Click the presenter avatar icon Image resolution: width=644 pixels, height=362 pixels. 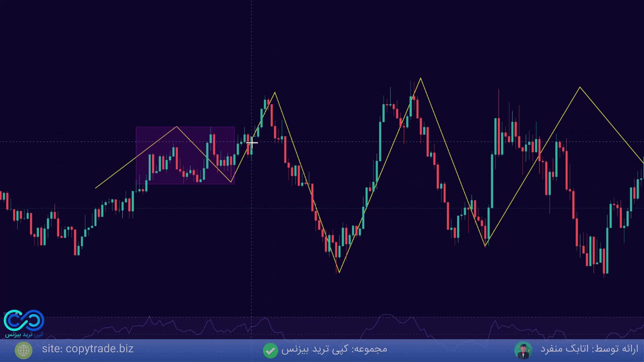[x=523, y=350]
